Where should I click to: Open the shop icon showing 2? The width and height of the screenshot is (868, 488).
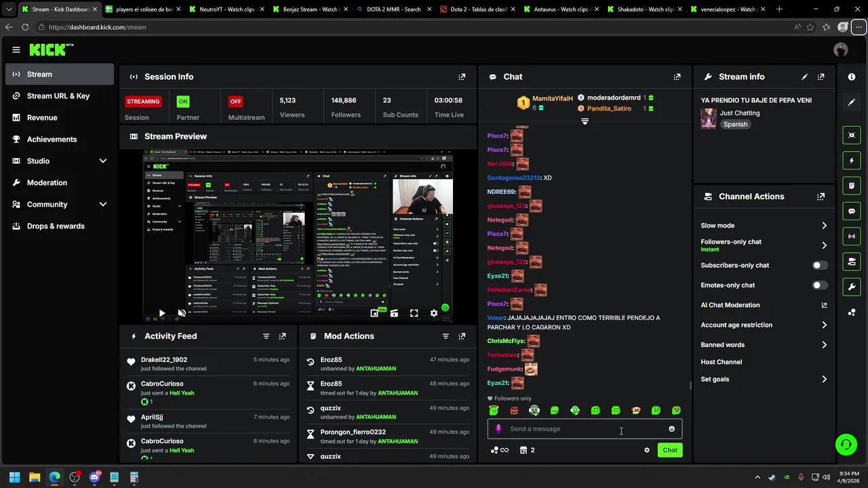point(527,450)
